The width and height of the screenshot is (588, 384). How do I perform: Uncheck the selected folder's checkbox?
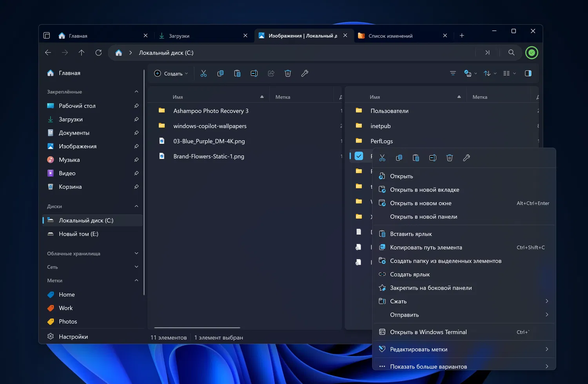(x=359, y=156)
